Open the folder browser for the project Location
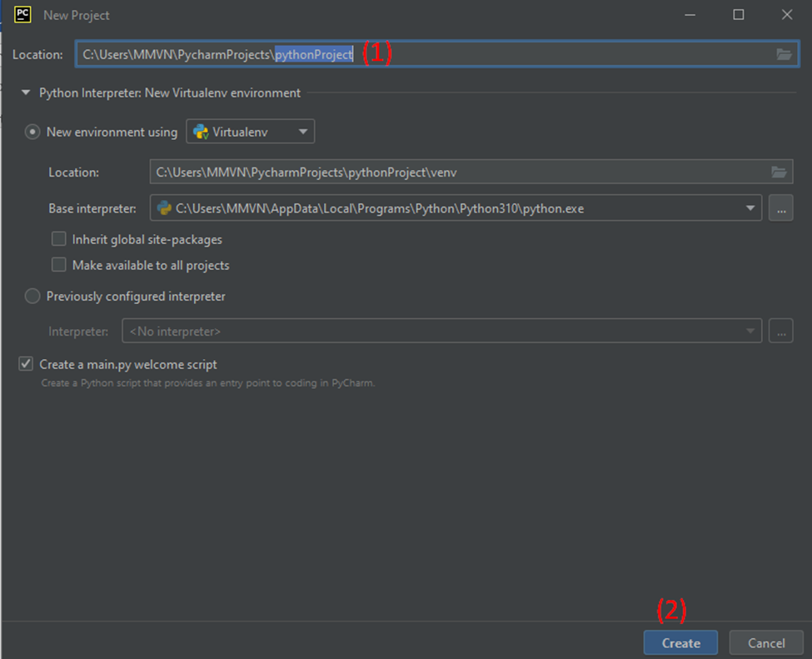The height and width of the screenshot is (659, 812). pyautogui.click(x=784, y=54)
